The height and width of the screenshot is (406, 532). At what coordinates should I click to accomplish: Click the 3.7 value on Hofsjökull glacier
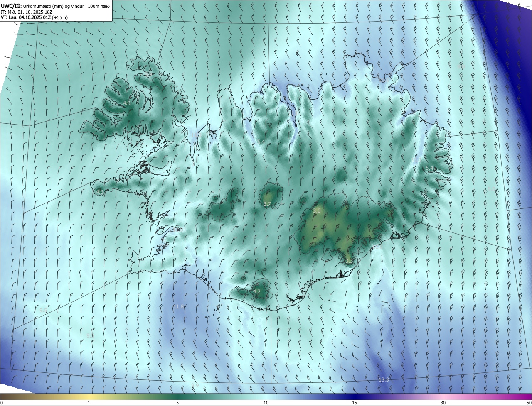pos(267,204)
